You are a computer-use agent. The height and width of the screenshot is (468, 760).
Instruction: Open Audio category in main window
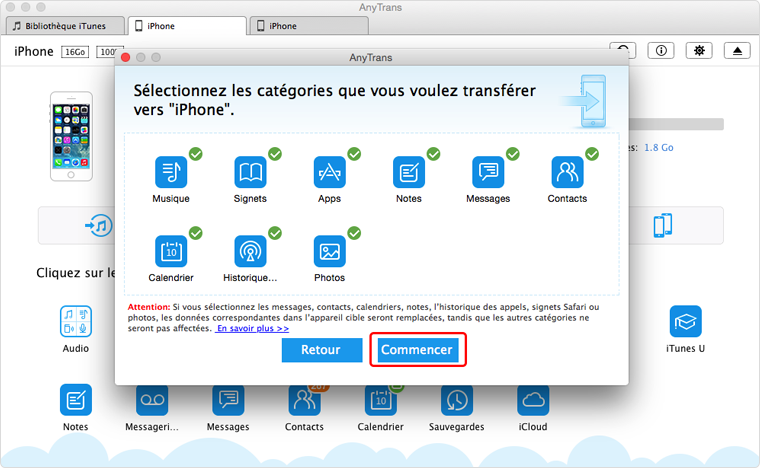pyautogui.click(x=76, y=321)
